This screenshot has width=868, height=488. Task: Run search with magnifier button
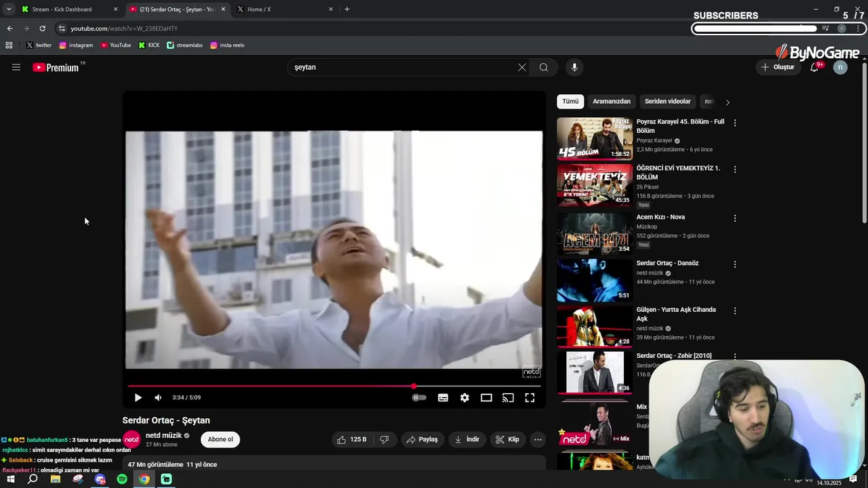(544, 67)
